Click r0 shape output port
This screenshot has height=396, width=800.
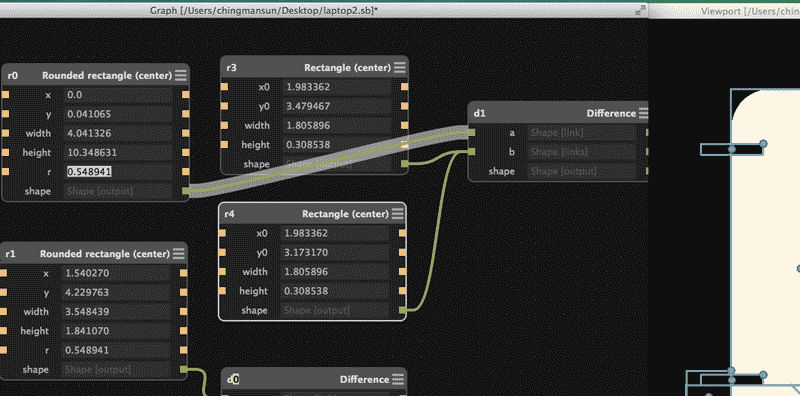pyautogui.click(x=186, y=191)
